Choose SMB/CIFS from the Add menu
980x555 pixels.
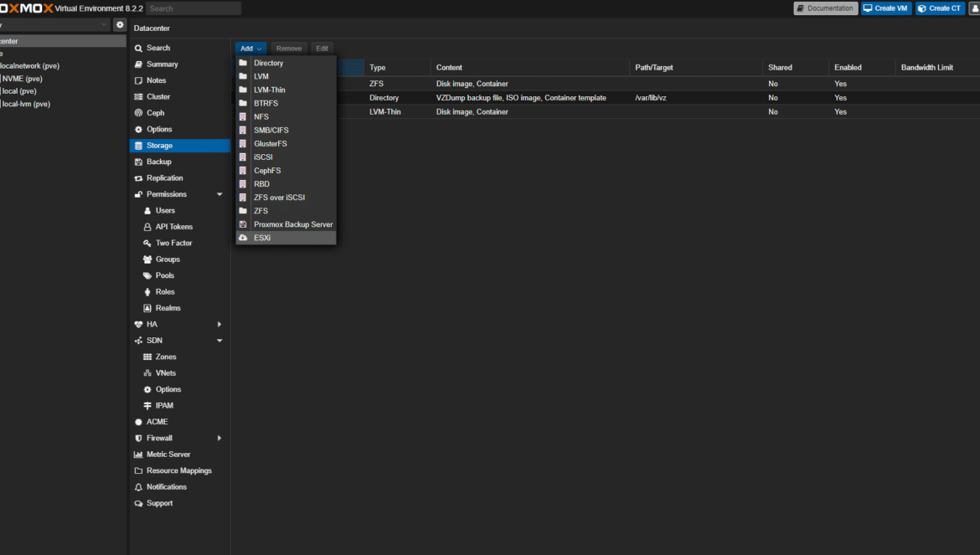[x=286, y=130]
